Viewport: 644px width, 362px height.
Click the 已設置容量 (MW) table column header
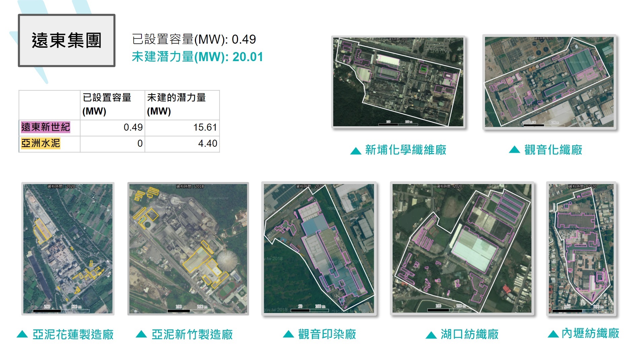click(x=112, y=105)
